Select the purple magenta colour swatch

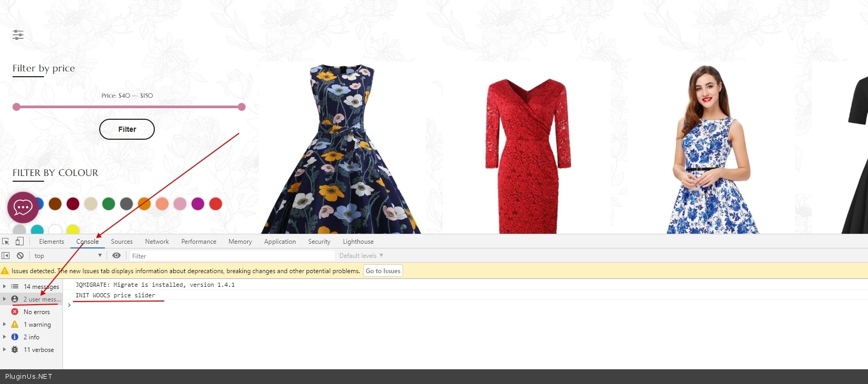click(x=198, y=204)
